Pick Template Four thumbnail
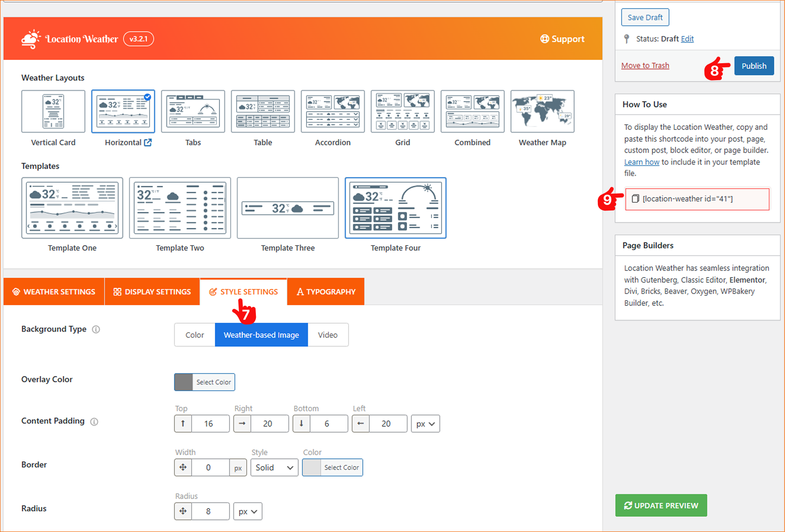 396,208
